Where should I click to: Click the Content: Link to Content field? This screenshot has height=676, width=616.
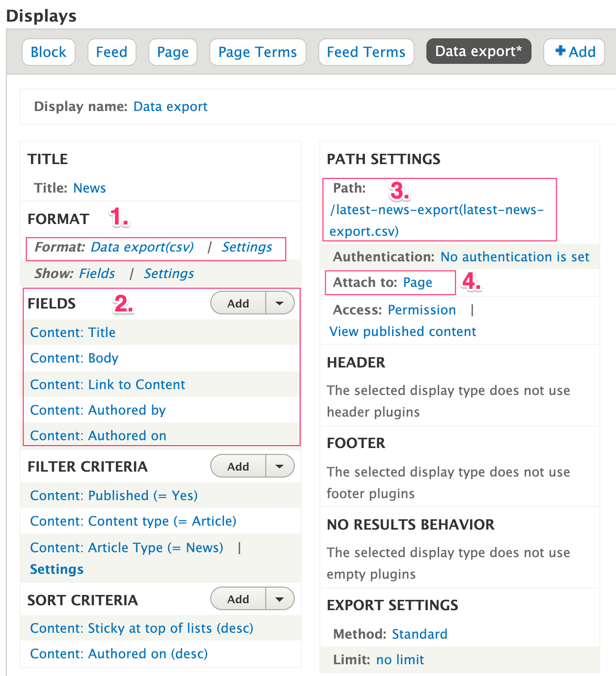point(108,384)
